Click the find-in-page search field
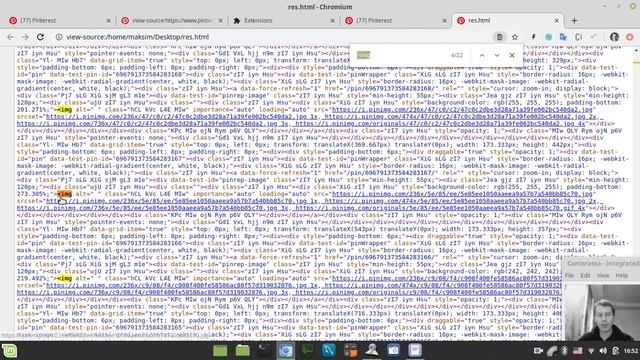 click(400, 55)
